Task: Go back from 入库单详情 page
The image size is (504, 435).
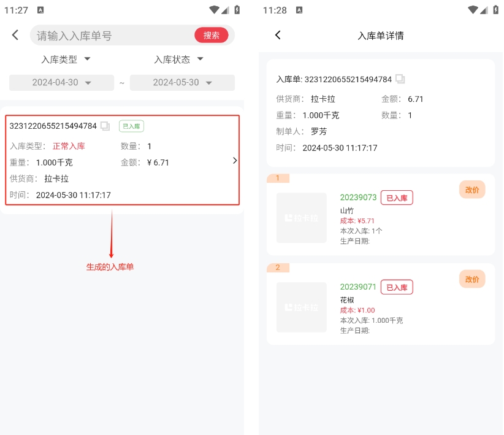Action: pos(278,36)
